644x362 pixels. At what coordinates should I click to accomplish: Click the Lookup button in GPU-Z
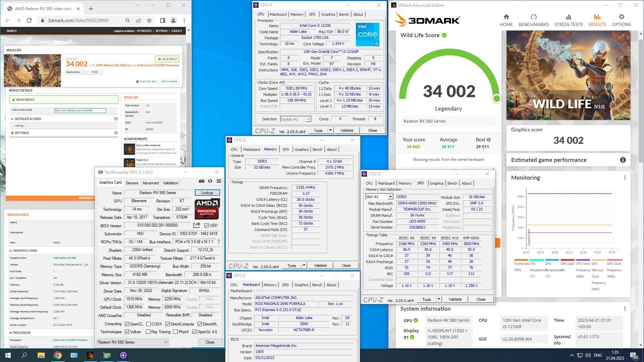tap(207, 193)
